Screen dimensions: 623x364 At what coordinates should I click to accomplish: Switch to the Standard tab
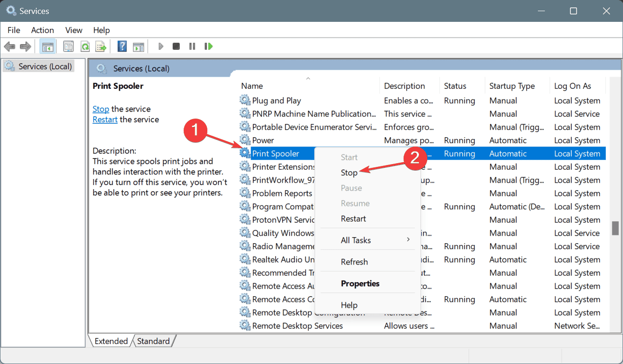tap(153, 341)
